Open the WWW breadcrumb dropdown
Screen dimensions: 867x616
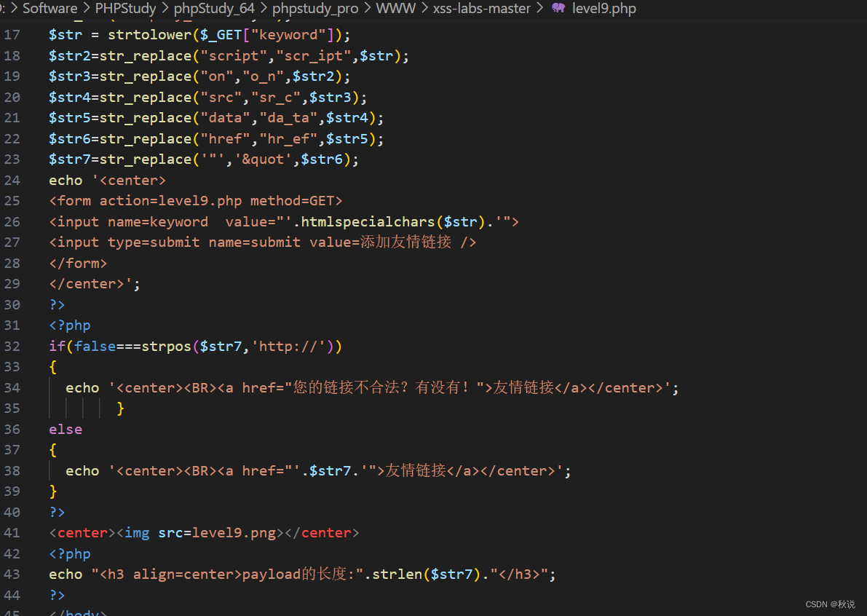[x=395, y=9]
